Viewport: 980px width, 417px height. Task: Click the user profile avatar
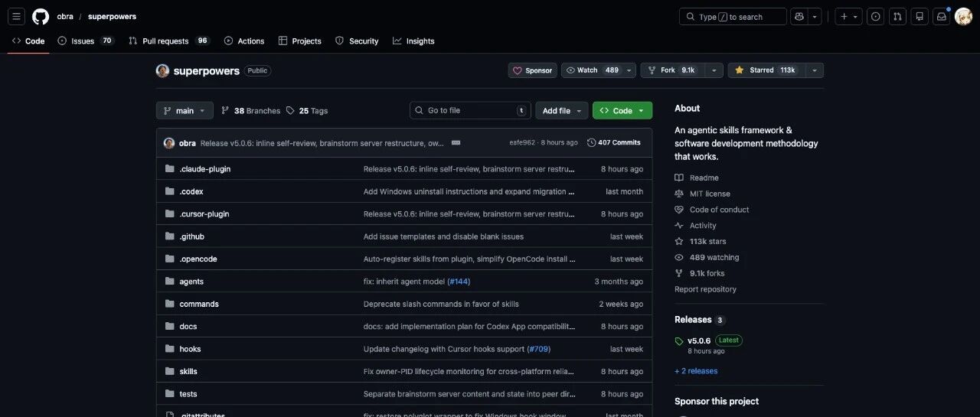pos(963,16)
